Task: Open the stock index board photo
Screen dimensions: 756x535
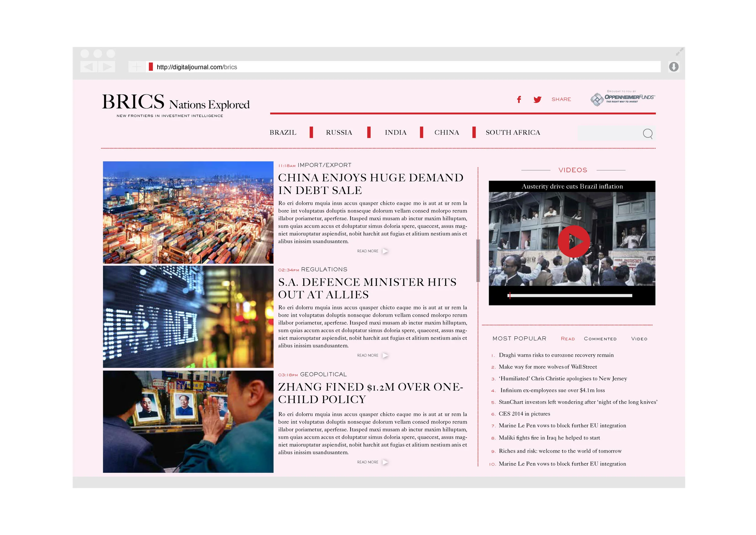Action: point(188,317)
